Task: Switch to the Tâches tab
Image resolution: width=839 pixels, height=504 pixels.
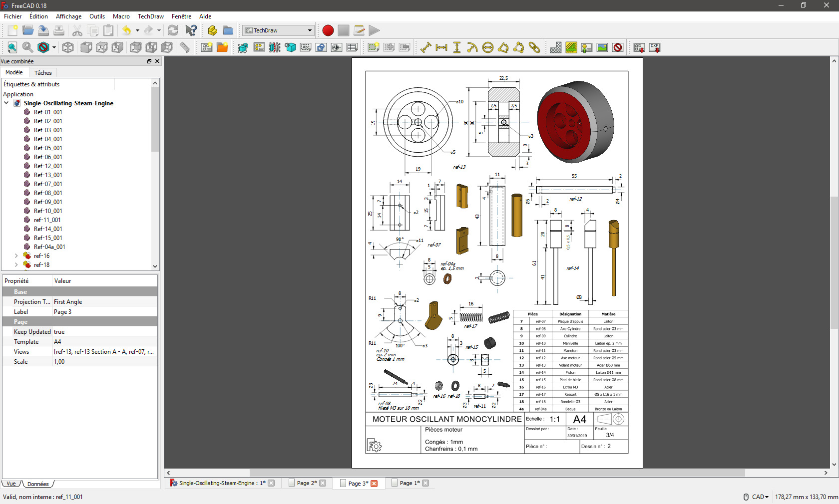Action: tap(43, 73)
